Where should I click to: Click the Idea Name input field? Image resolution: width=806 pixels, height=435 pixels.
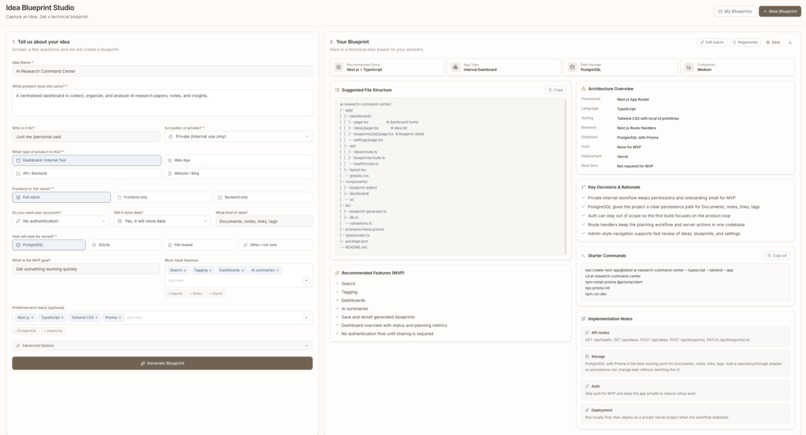click(162, 71)
